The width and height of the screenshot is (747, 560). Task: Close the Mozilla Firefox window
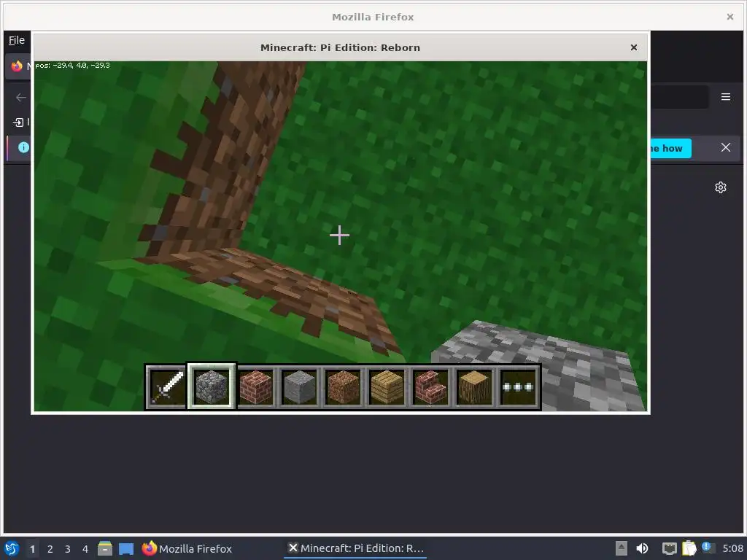(x=729, y=17)
